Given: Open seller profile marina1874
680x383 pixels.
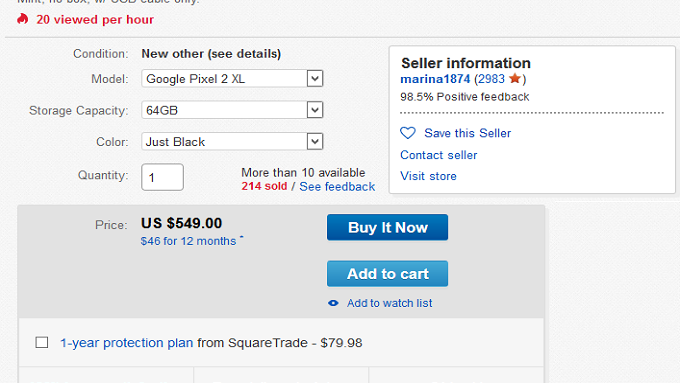Looking at the screenshot, I should (435, 79).
